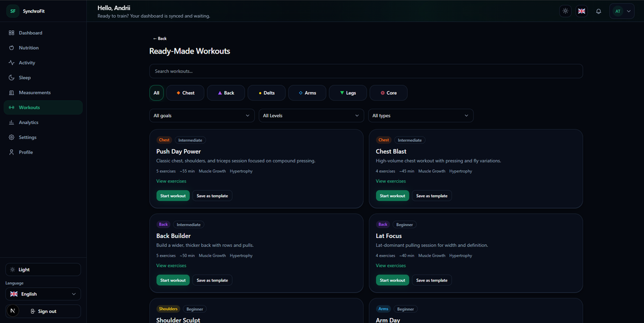644x323 pixels.
Task: Click the SynchroFit SF logo icon
Action: tap(13, 11)
